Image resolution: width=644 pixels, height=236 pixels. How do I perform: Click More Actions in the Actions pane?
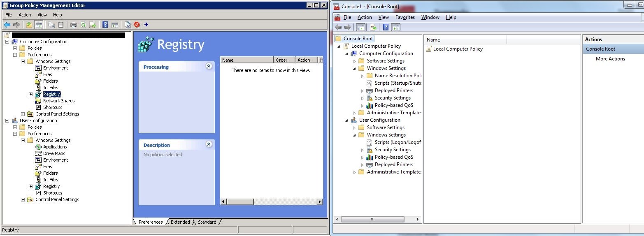(610, 59)
